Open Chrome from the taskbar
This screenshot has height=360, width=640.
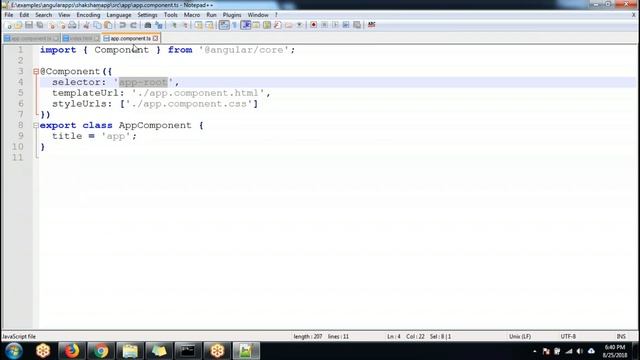[x=101, y=351]
